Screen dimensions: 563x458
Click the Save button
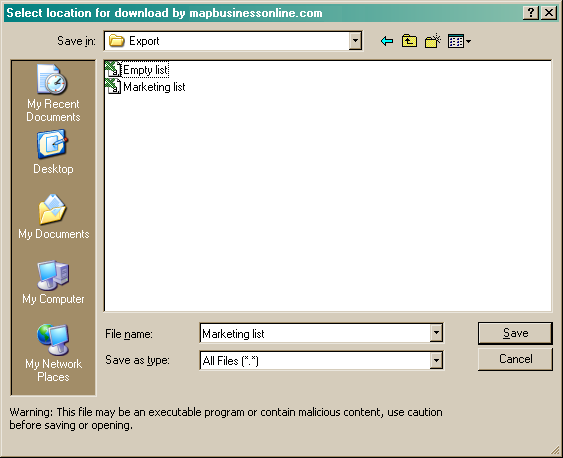pos(515,333)
